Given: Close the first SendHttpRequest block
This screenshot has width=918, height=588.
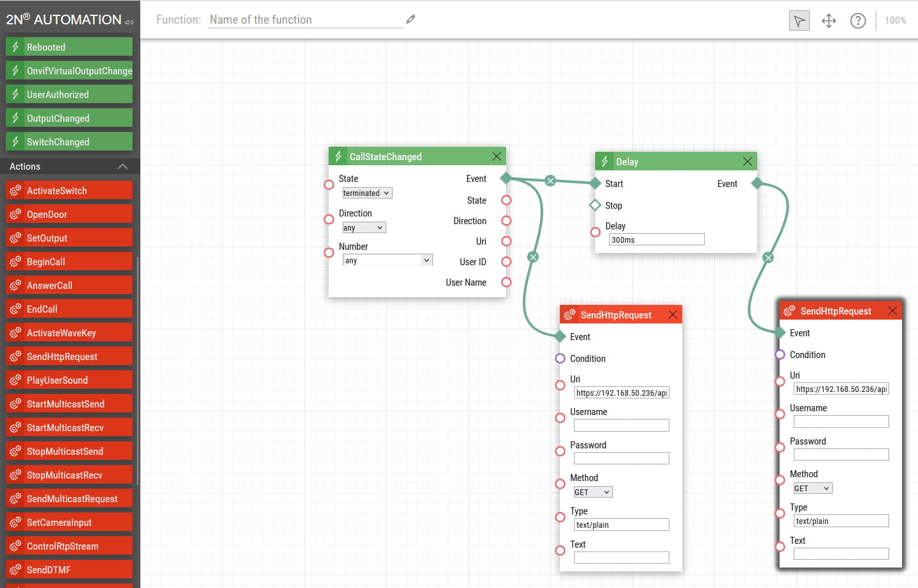Looking at the screenshot, I should tap(673, 314).
